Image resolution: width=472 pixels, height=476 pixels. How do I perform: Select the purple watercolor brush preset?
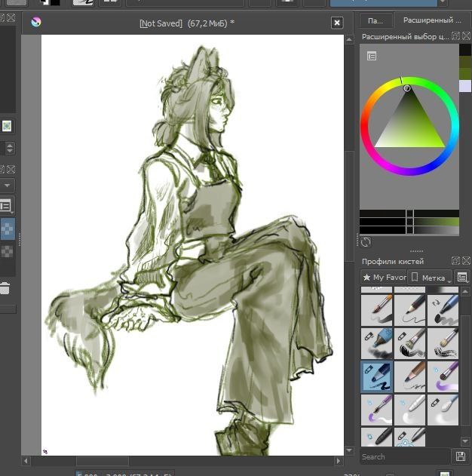(x=443, y=376)
